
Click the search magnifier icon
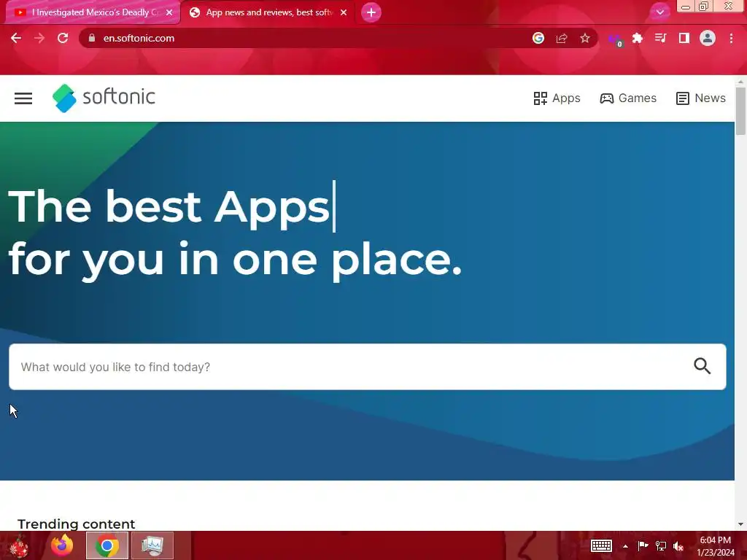[x=703, y=366]
